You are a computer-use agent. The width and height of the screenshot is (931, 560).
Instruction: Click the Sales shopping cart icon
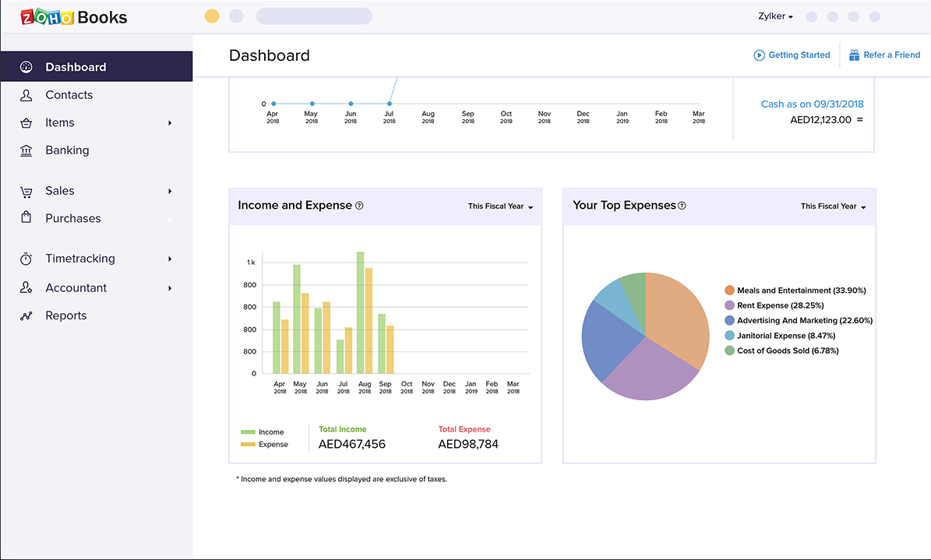26,192
